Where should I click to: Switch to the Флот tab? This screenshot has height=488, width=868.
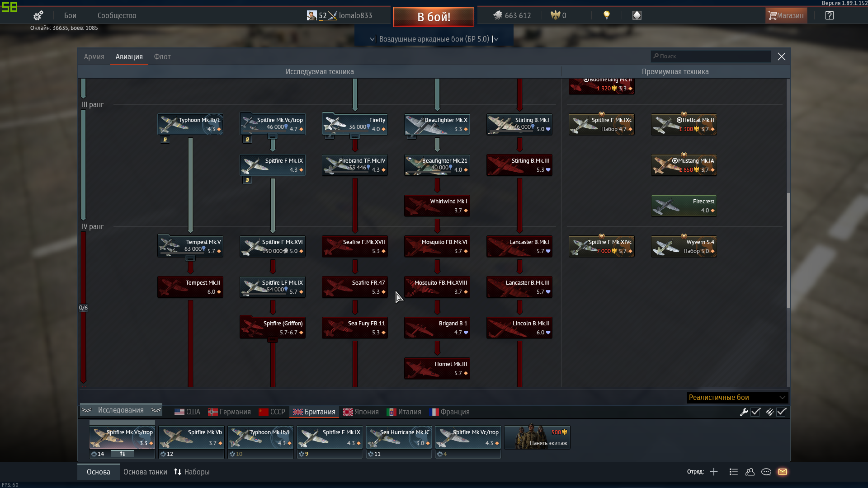pos(162,56)
